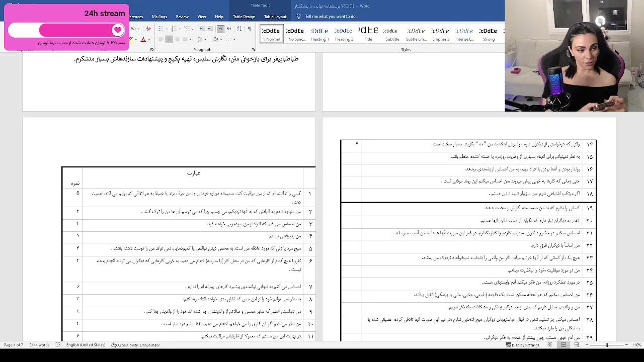Apply the Heading 2 style
The height and width of the screenshot is (362, 644).
(344, 34)
